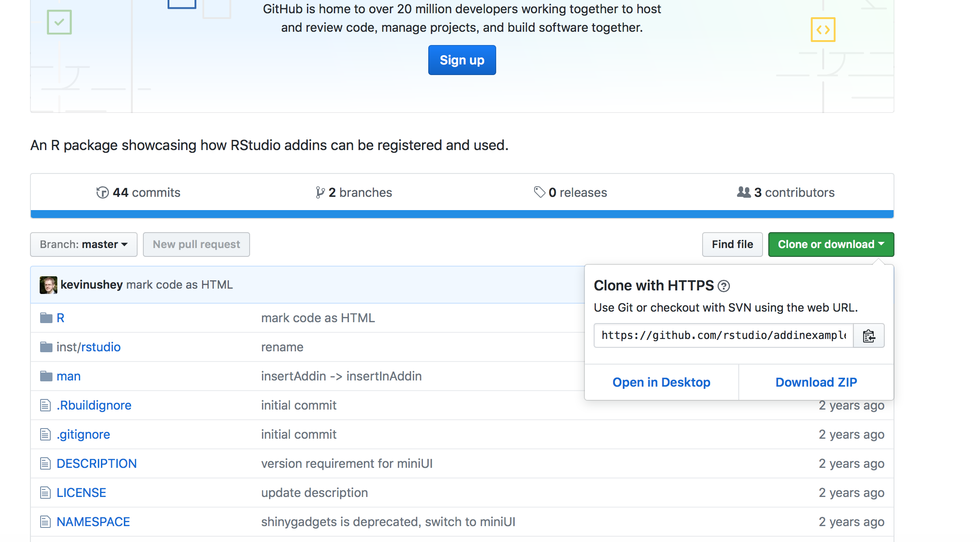The image size is (980, 542).
Task: Click 2 years ago in the DESCRIPTION row
Action: click(851, 463)
